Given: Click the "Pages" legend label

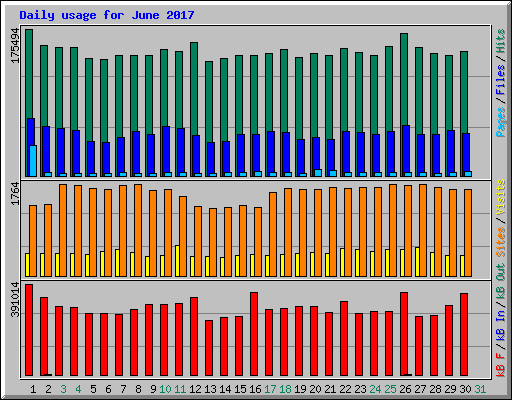Looking at the screenshot, I should 501,122.
